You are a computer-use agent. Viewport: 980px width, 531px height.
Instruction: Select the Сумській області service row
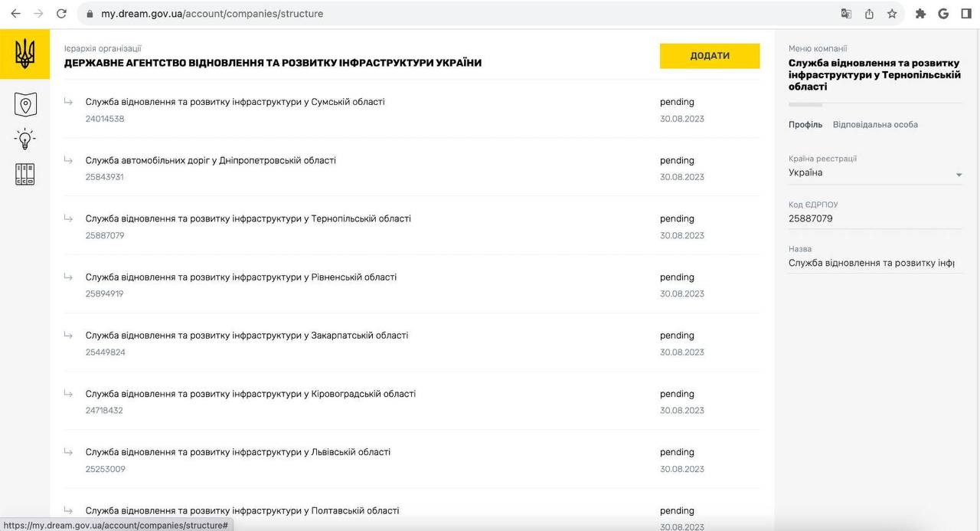pyautogui.click(x=235, y=102)
